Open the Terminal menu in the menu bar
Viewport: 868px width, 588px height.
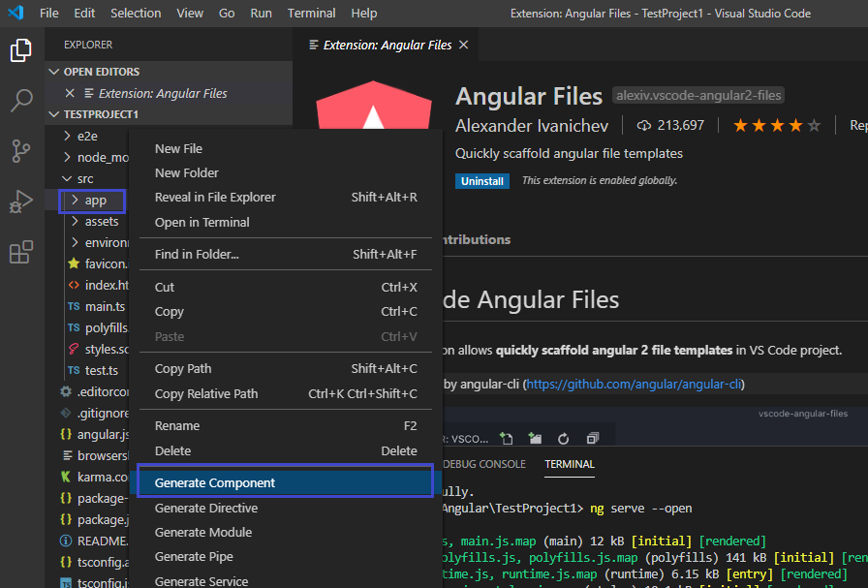coord(311,13)
